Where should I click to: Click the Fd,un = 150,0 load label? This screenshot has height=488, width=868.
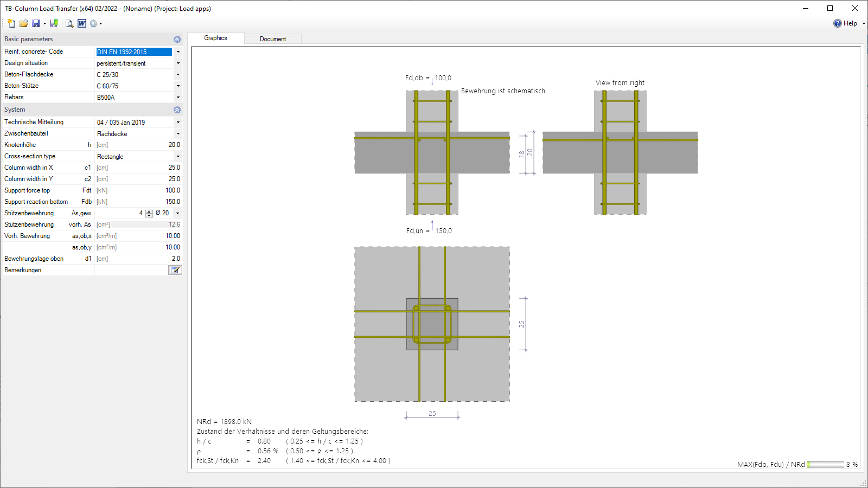429,230
